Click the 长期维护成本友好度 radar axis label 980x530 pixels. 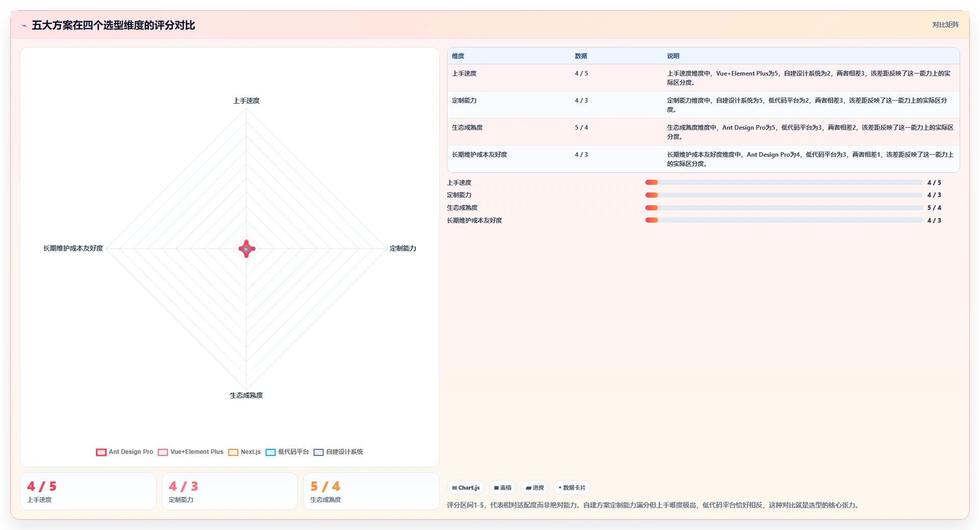(73, 248)
